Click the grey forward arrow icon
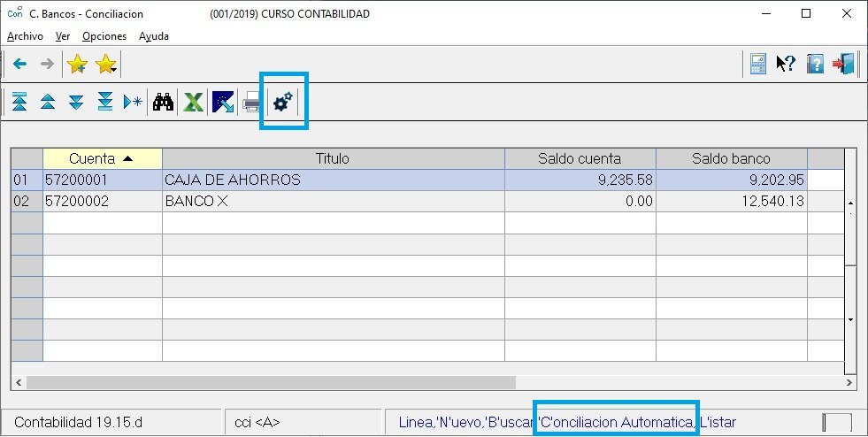The width and height of the screenshot is (868, 437). point(48,65)
